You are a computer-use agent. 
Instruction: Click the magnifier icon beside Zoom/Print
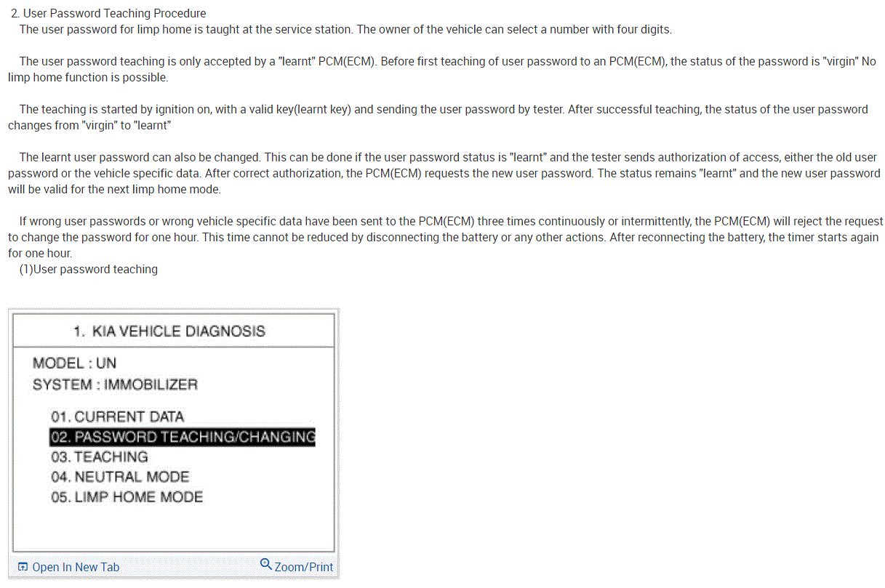pyautogui.click(x=266, y=564)
